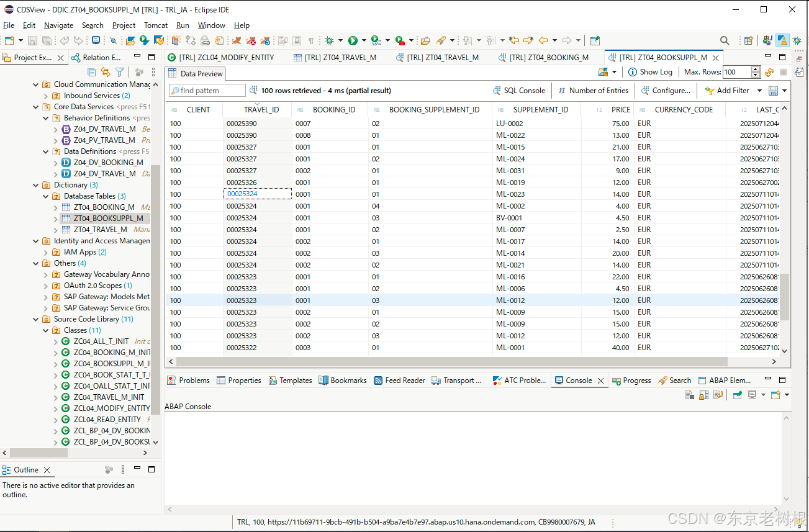
Task: Type in the find pattern field
Action: [x=207, y=90]
